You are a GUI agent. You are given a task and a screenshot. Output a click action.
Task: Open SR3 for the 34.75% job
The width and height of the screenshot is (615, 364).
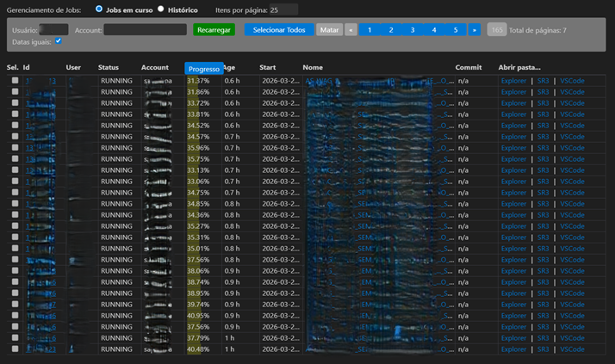543,193
